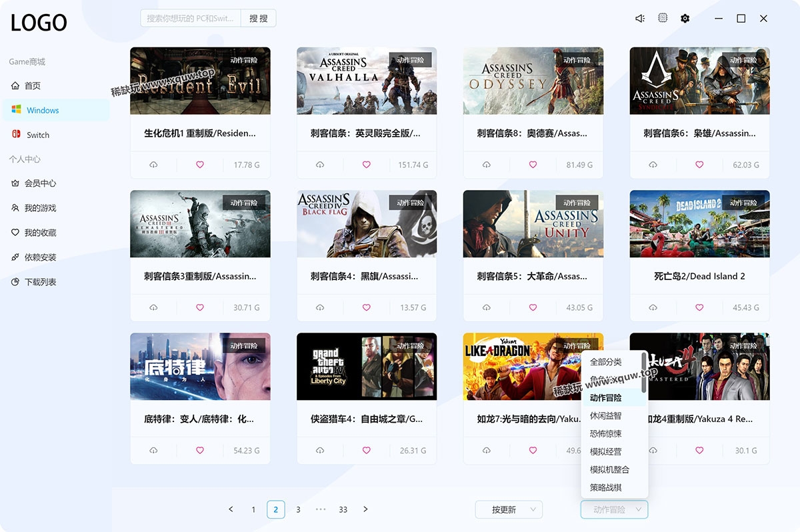Toggle heart on 刺客信条5：大革命
This screenshot has height=532, width=800.
[533, 308]
